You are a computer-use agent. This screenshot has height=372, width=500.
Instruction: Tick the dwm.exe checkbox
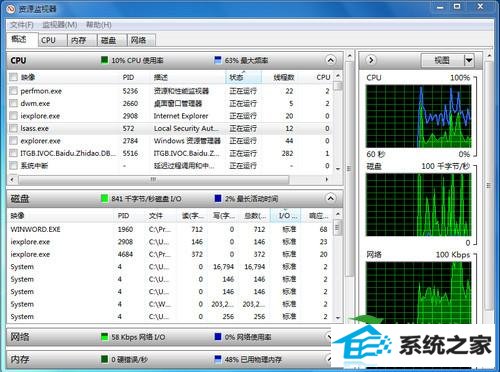pyautogui.click(x=13, y=103)
